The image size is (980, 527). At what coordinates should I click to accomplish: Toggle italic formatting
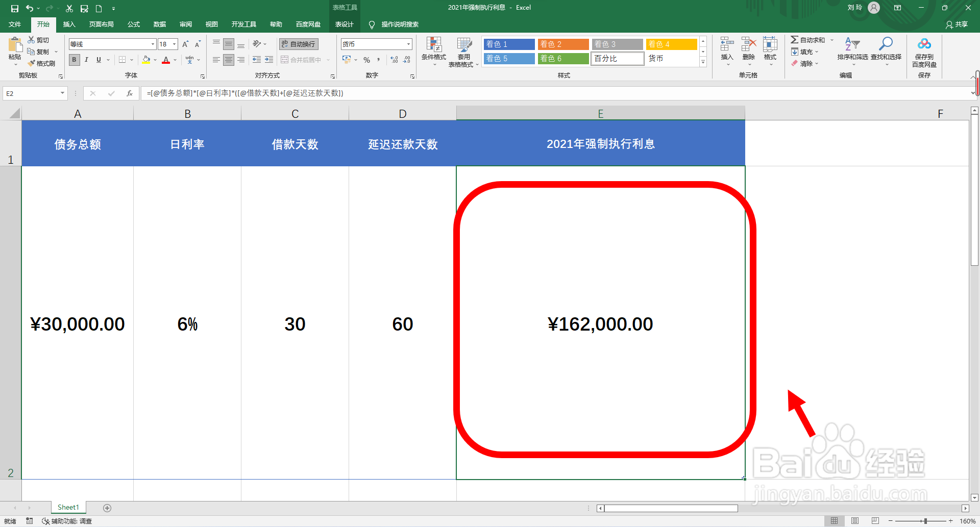pos(86,60)
